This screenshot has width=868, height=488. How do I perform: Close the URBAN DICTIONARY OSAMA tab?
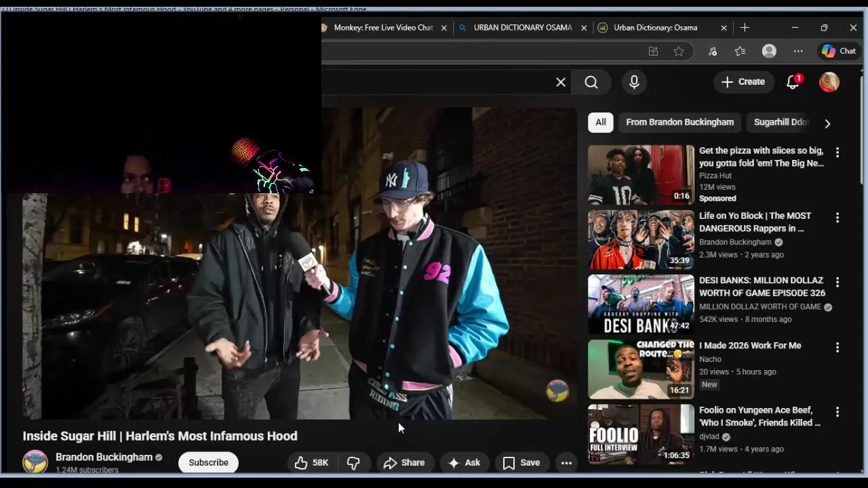(x=584, y=28)
